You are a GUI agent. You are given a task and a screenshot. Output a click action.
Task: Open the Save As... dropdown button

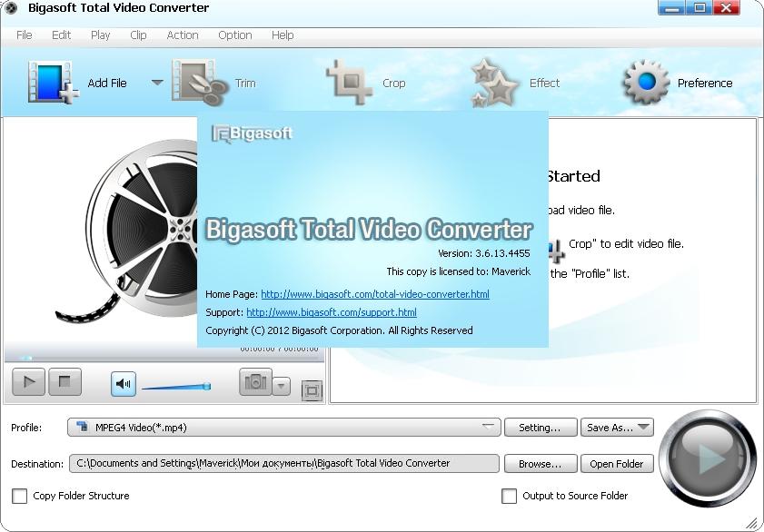(617, 428)
